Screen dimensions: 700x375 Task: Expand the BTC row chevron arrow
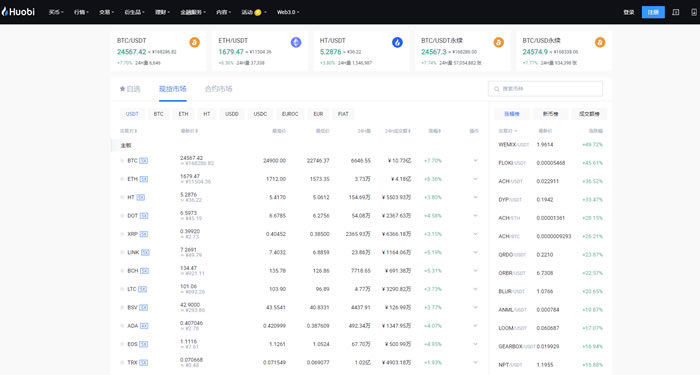475,161
